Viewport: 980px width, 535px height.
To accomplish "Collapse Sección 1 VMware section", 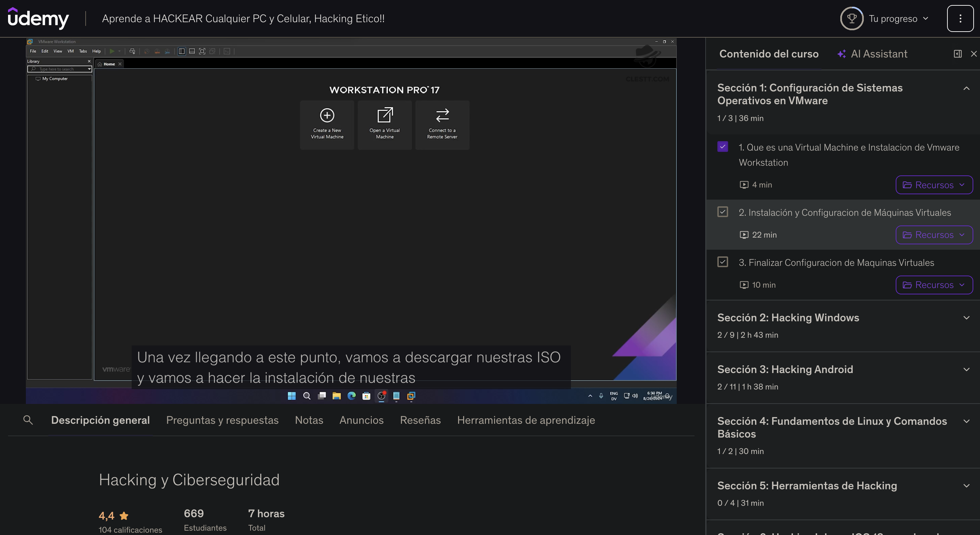I will pos(966,88).
